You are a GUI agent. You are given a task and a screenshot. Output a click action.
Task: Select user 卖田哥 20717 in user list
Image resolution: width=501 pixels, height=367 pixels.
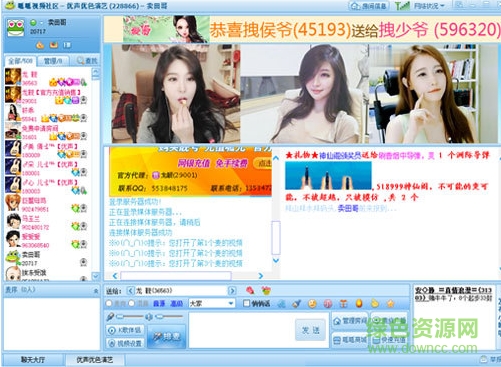pyautogui.click(x=47, y=258)
